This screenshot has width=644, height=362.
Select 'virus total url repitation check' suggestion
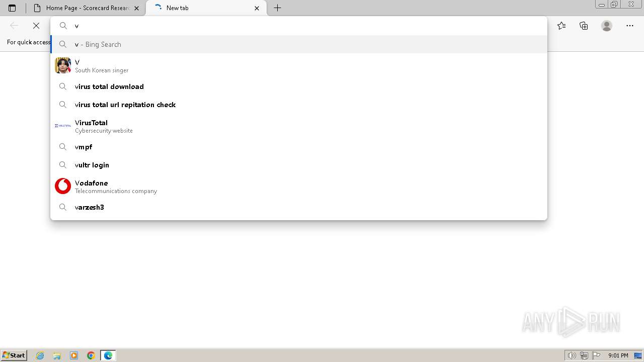(x=299, y=105)
